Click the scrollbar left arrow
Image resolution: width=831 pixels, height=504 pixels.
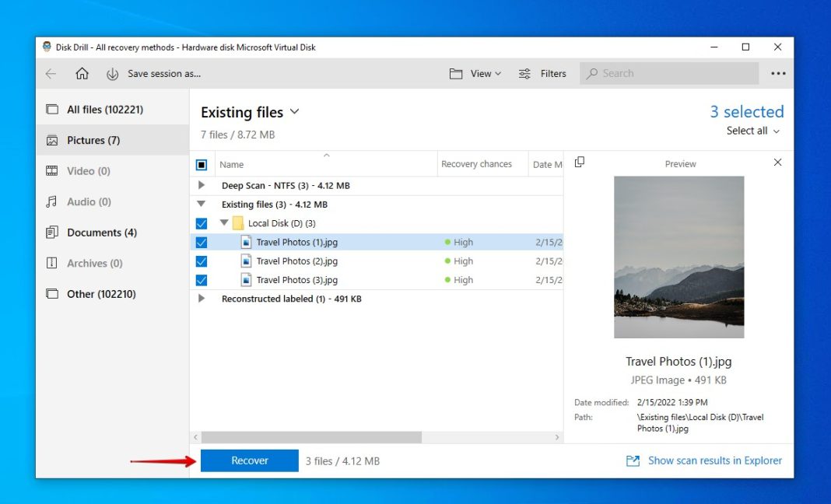click(195, 437)
